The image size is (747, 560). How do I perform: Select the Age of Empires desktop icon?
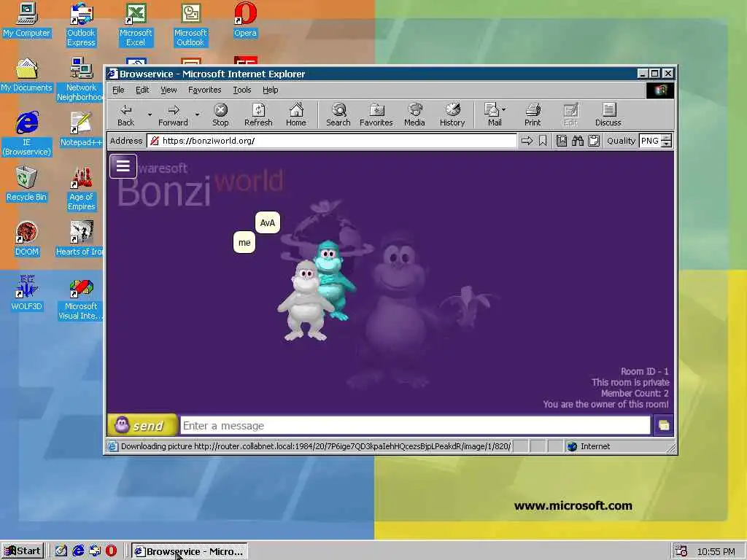(x=81, y=189)
